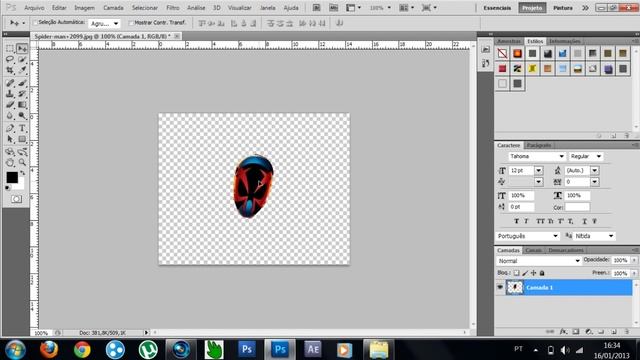Switch to the Parágrafo tab
Viewport: 640px width, 360px height.
[539, 145]
